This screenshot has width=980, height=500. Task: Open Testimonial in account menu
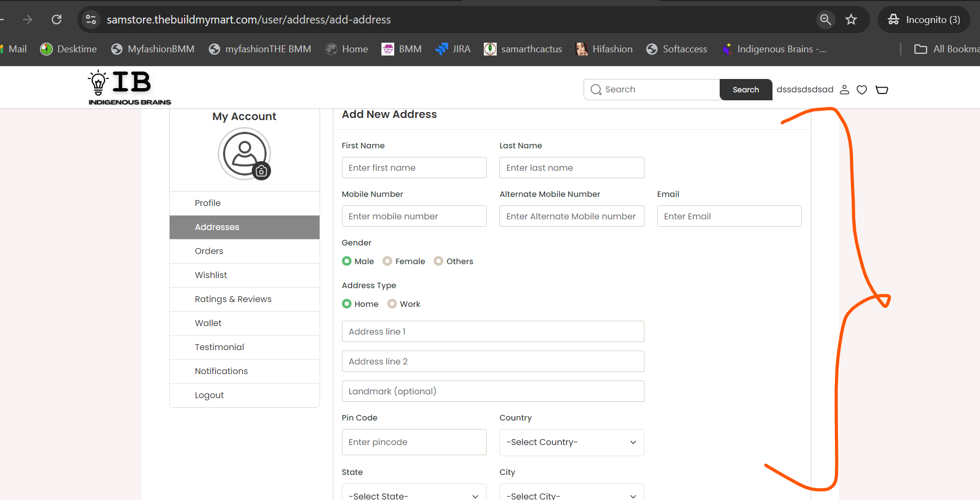click(244, 347)
